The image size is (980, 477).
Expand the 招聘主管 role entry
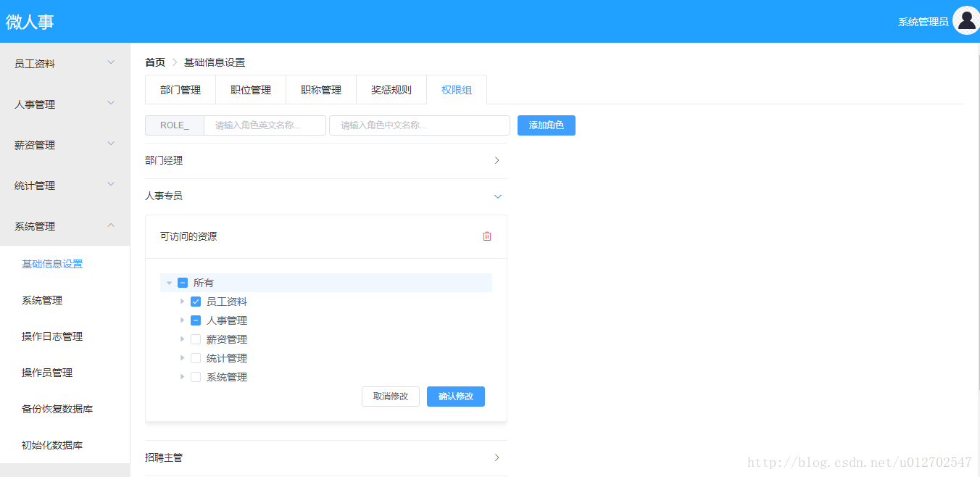(x=497, y=457)
